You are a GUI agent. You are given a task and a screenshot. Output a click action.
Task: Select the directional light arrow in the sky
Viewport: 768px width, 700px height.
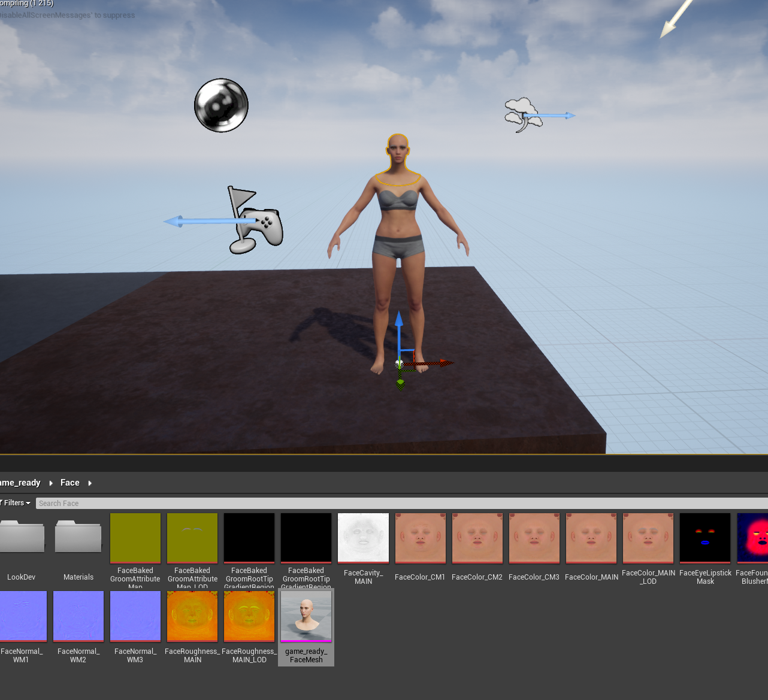676,19
